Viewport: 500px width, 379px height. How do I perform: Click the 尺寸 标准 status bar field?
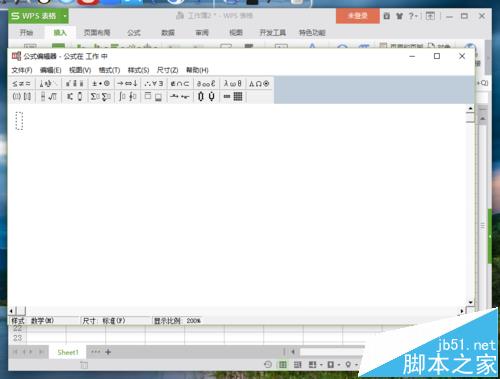tap(116, 321)
